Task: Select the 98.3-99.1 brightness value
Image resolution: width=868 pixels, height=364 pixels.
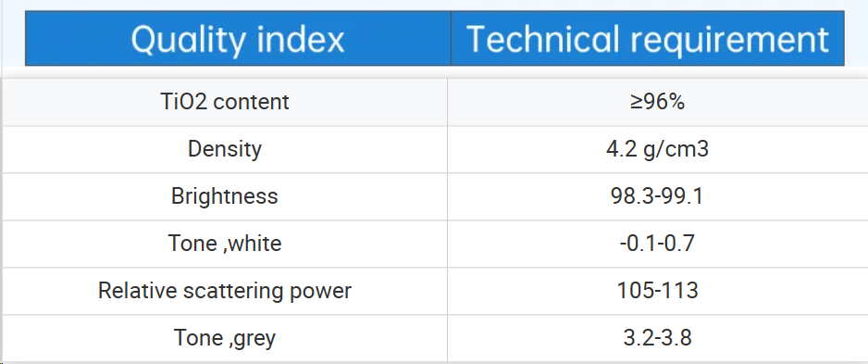Action: point(658,196)
